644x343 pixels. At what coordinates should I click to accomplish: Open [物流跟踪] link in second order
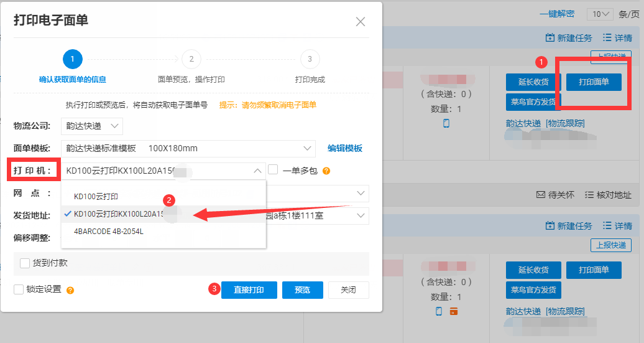click(x=565, y=311)
